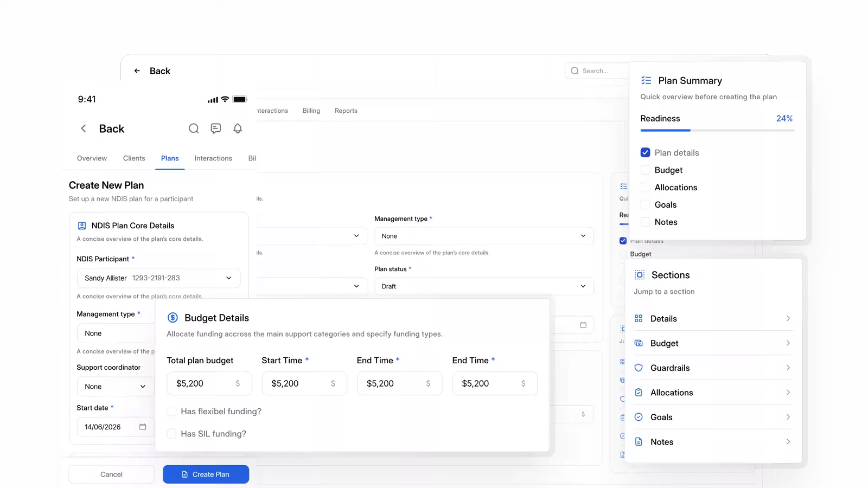
Task: Check the Budget checkbox in Plan Summary
Action: click(645, 170)
